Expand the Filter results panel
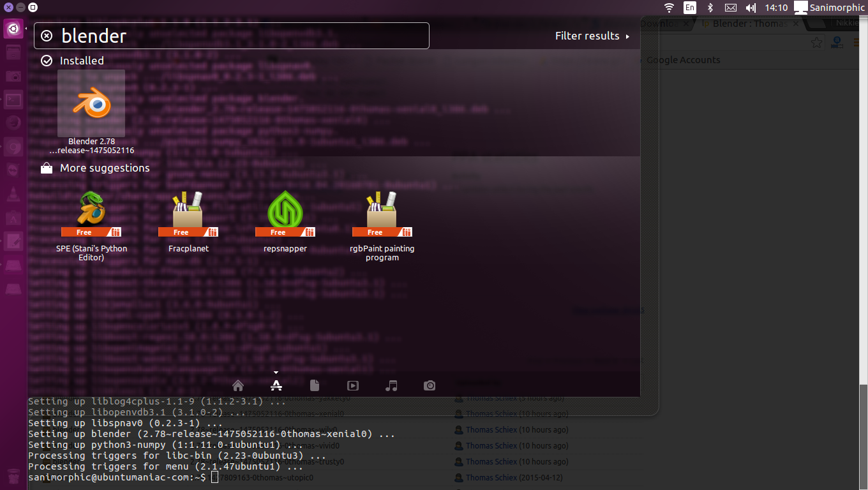Viewport: 868px width, 490px height. [x=592, y=36]
